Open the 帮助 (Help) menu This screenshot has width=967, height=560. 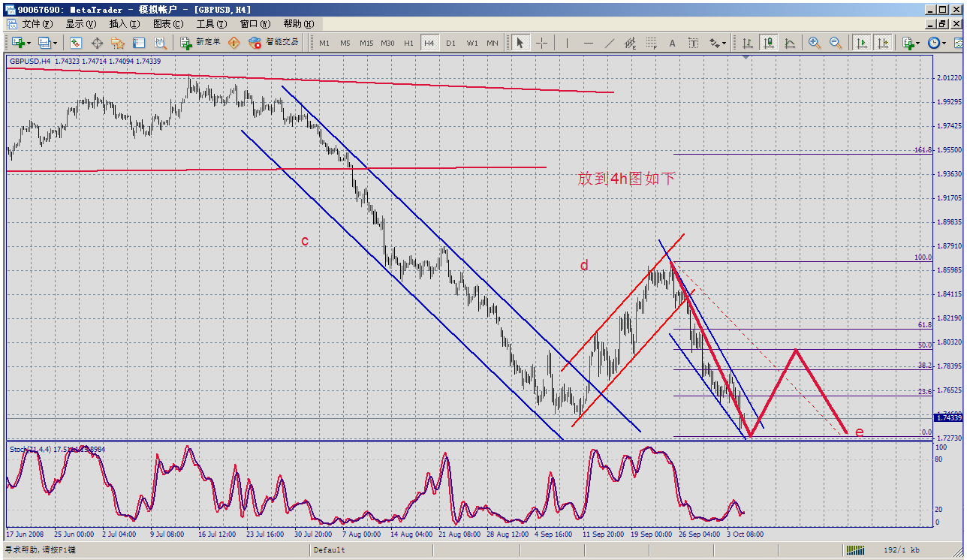pos(299,24)
